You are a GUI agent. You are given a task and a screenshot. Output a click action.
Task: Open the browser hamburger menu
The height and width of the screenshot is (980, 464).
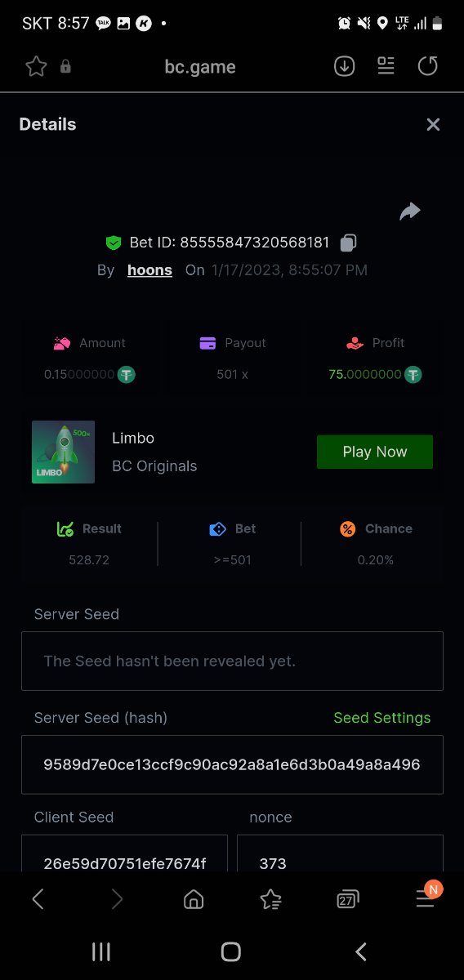[426, 898]
